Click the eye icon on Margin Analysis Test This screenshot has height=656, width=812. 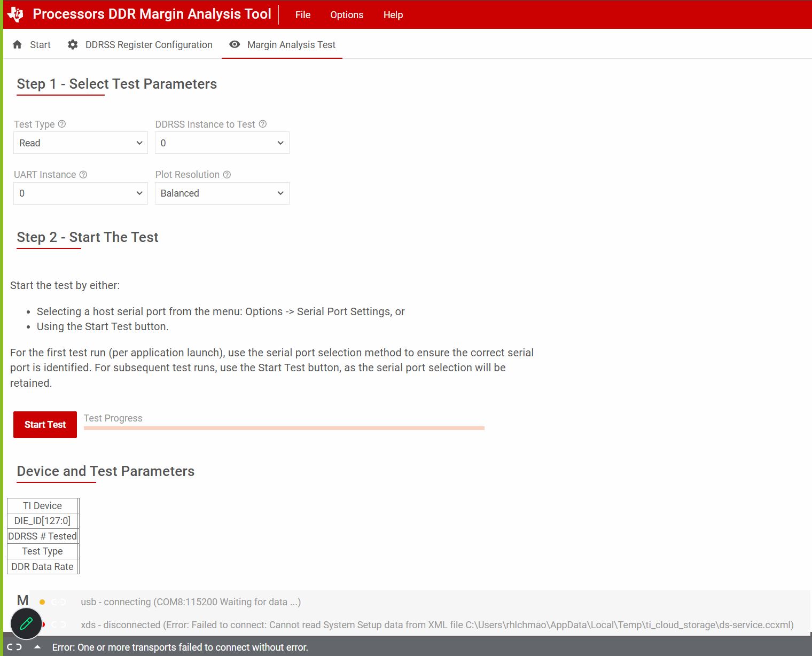(x=235, y=44)
